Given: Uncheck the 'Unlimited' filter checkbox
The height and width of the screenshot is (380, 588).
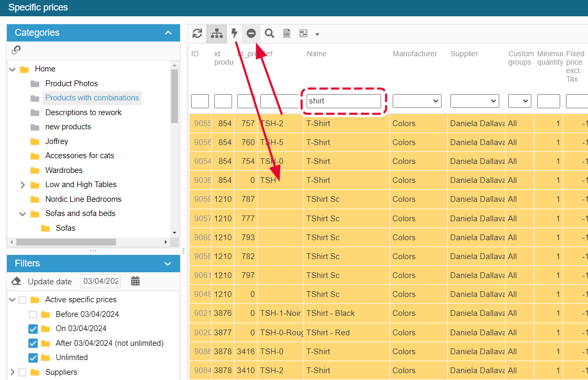Looking at the screenshot, I should (x=33, y=358).
